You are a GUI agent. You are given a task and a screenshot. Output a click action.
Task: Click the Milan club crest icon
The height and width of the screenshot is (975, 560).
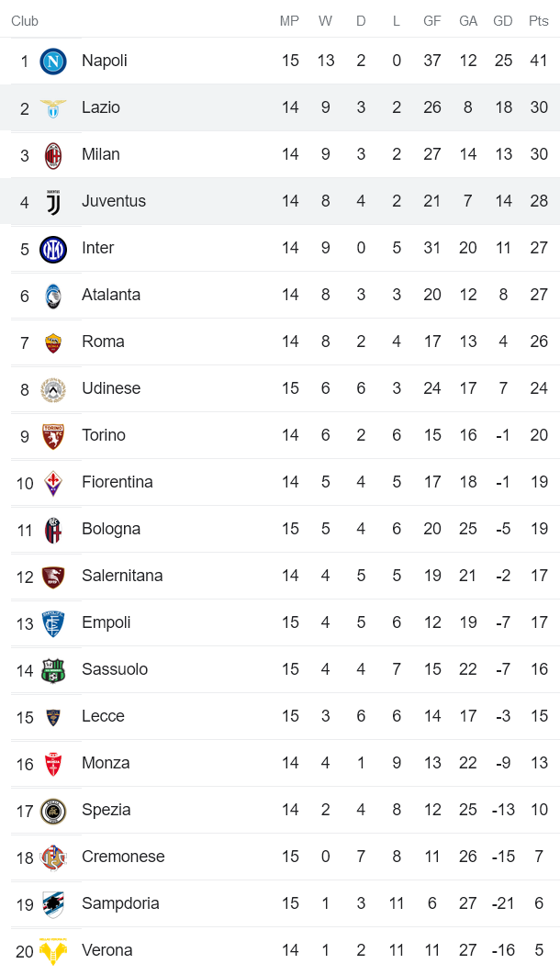click(53, 155)
